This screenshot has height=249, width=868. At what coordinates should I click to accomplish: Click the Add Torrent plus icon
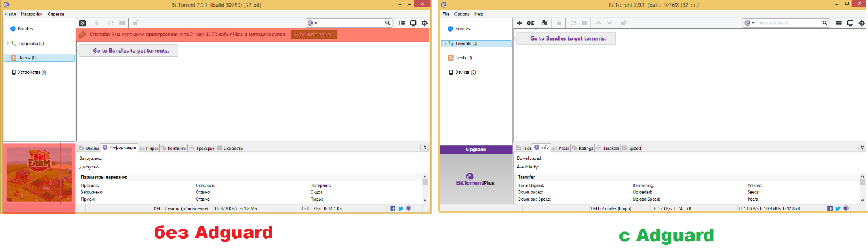[x=519, y=23]
